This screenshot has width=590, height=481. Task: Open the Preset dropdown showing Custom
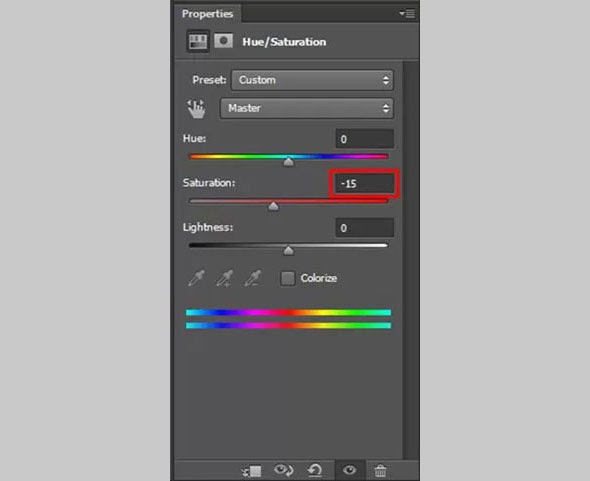pos(312,80)
